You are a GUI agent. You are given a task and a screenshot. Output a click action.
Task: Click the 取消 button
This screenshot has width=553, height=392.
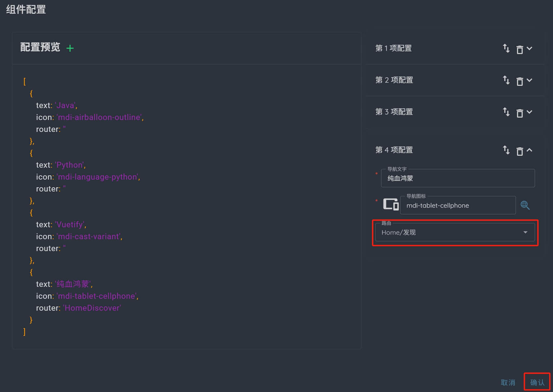(508, 382)
